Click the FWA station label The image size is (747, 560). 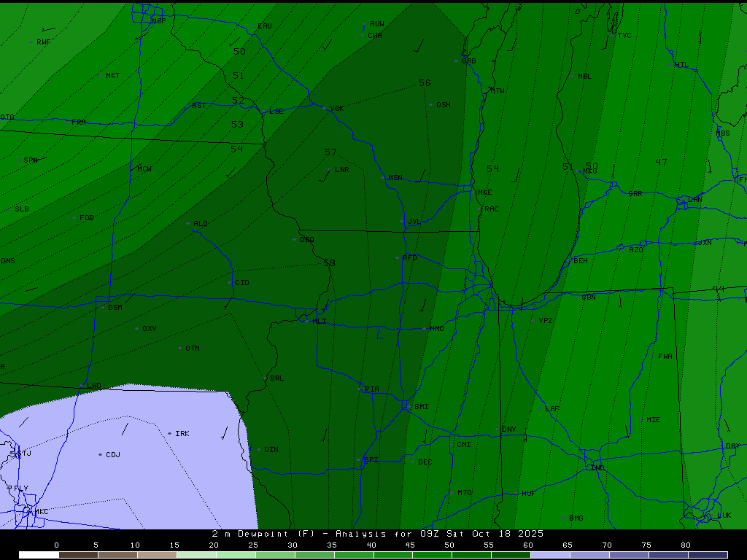[x=665, y=356]
